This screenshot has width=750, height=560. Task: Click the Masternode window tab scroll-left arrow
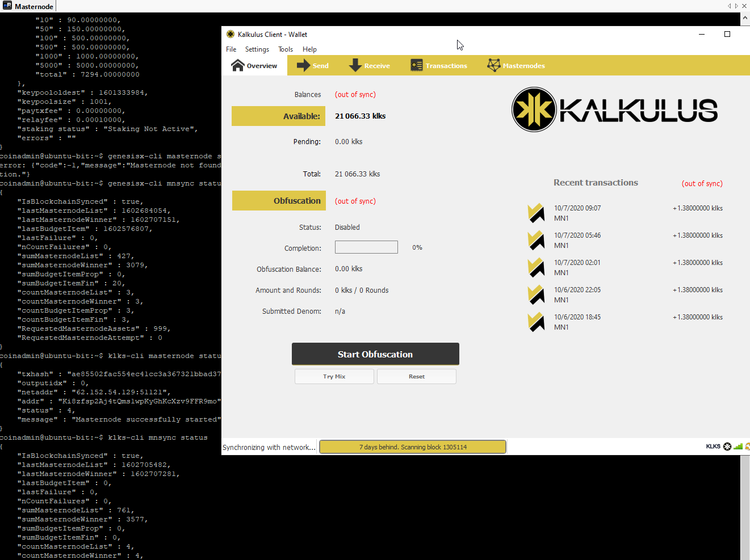[x=730, y=6]
